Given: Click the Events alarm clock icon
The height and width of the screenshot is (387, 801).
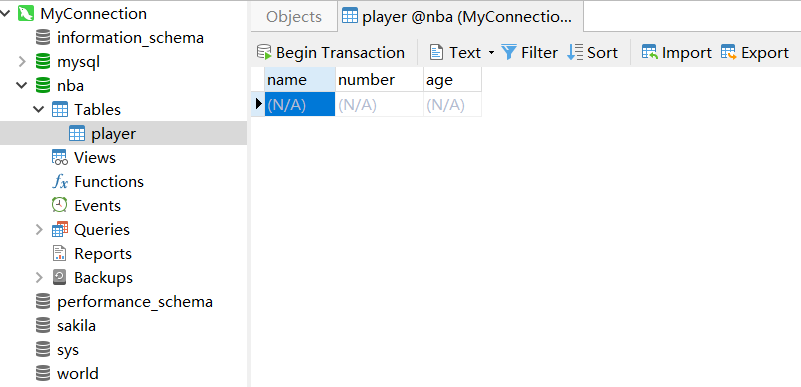Looking at the screenshot, I should pyautogui.click(x=60, y=205).
